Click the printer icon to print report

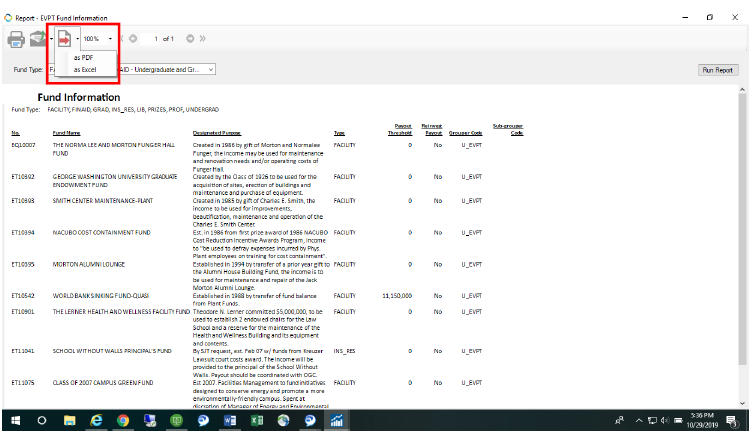17,39
